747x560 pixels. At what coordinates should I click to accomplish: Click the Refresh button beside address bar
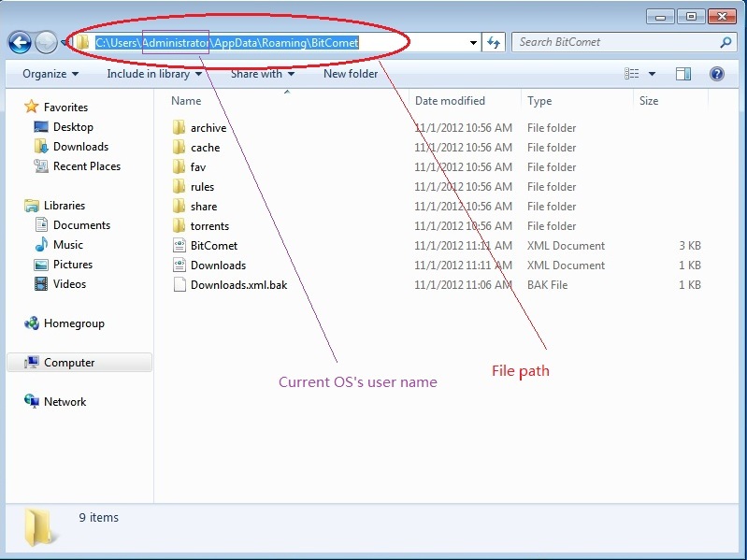495,42
